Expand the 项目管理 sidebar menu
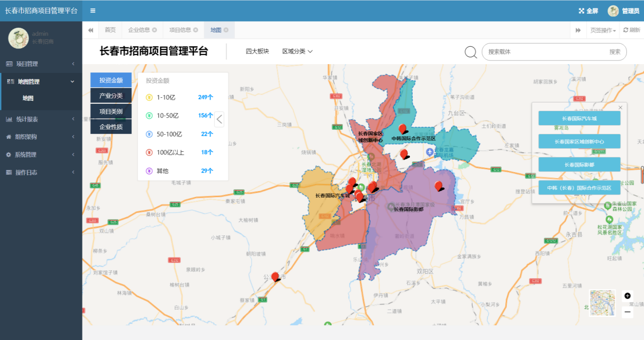Image resolution: width=644 pixels, height=340 pixels. click(x=41, y=64)
